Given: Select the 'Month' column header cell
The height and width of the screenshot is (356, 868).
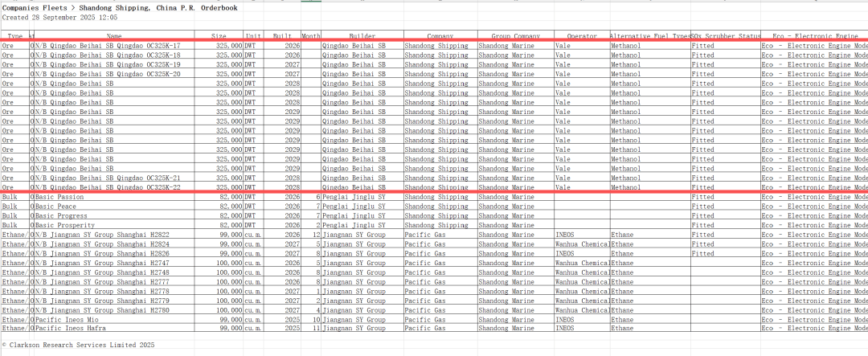Looking at the screenshot, I should click(311, 36).
